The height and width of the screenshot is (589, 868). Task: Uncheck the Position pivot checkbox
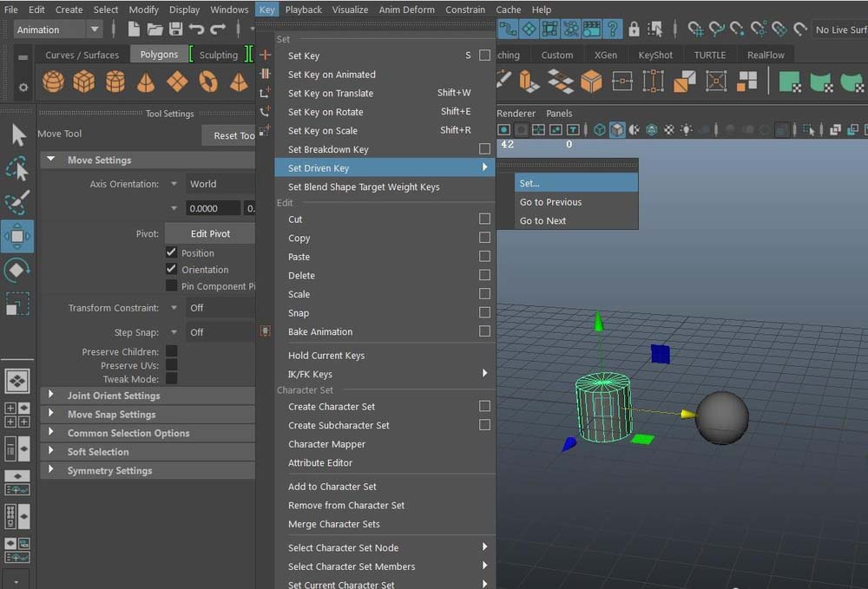(x=172, y=252)
